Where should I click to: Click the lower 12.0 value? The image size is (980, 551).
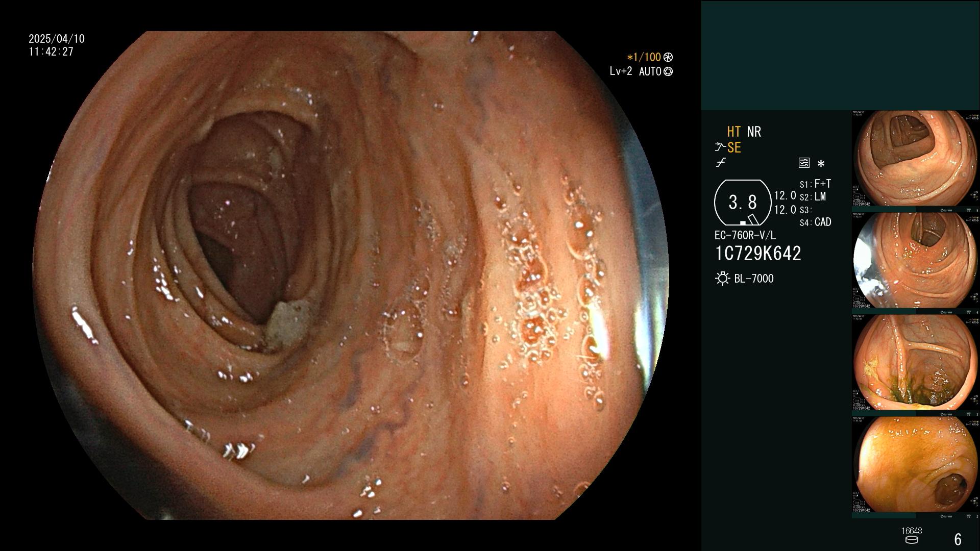tap(785, 210)
